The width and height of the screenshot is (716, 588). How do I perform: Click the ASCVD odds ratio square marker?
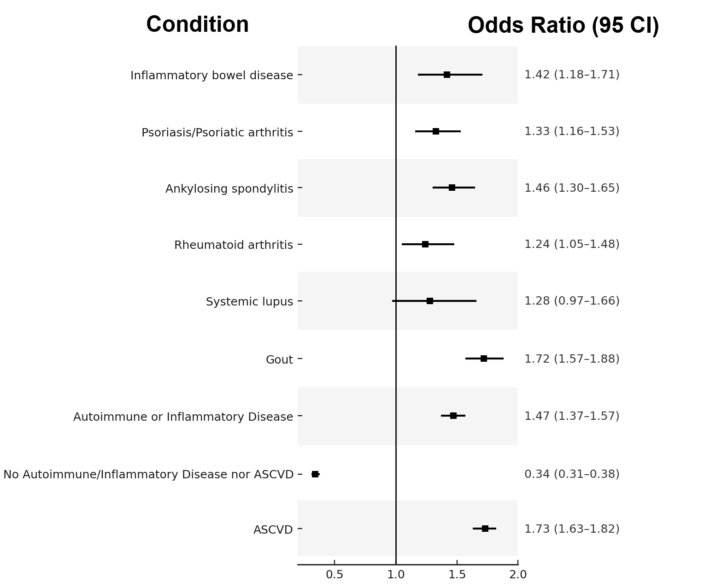click(485, 529)
